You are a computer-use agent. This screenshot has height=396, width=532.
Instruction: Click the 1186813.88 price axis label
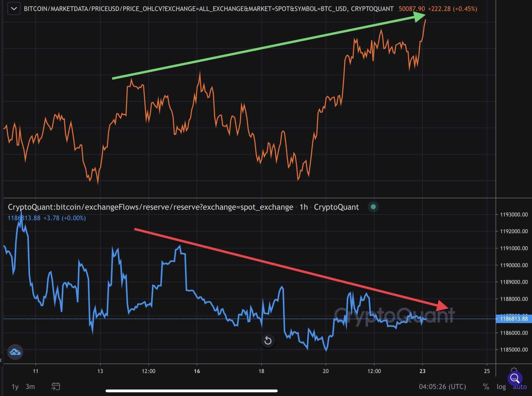515,319
